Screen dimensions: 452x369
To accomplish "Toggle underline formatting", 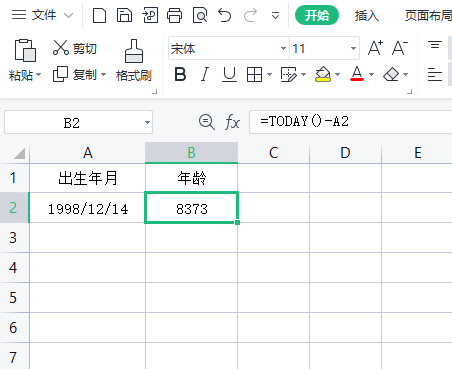I will 229,74.
